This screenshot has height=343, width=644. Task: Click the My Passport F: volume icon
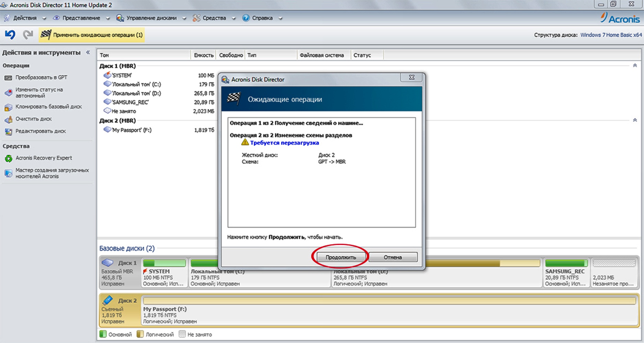pos(108,130)
